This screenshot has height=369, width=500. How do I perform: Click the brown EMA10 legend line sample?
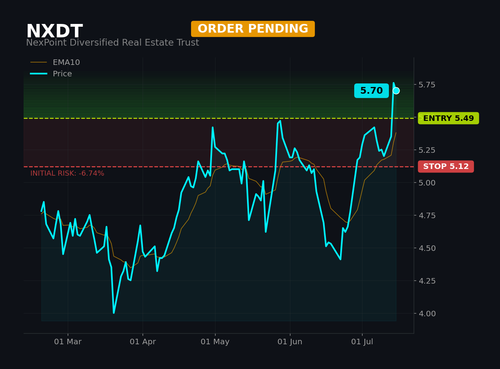[x=39, y=62]
